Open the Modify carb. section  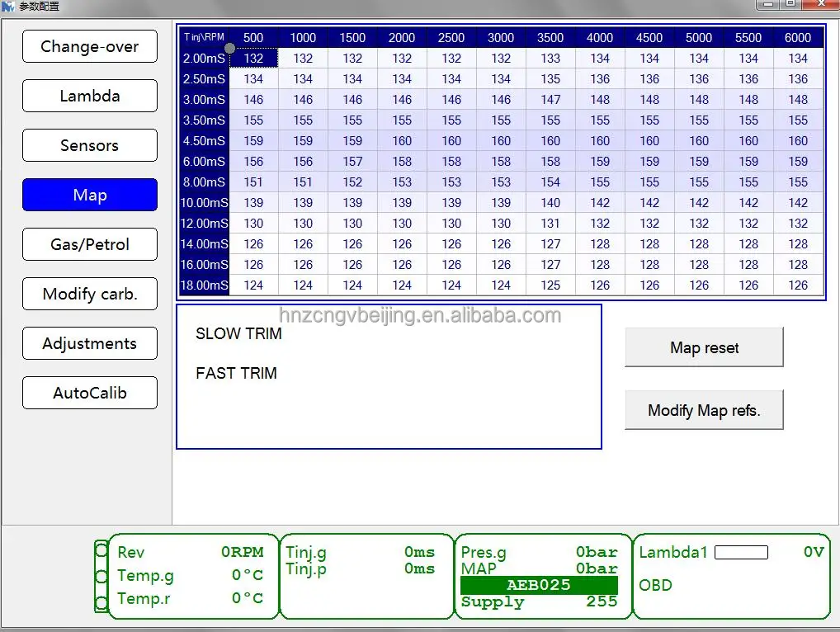coord(90,294)
